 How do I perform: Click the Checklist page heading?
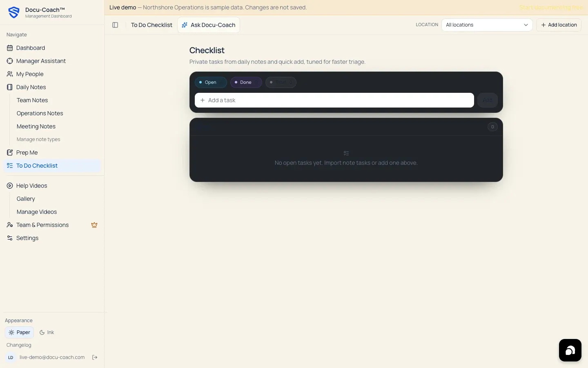click(207, 50)
